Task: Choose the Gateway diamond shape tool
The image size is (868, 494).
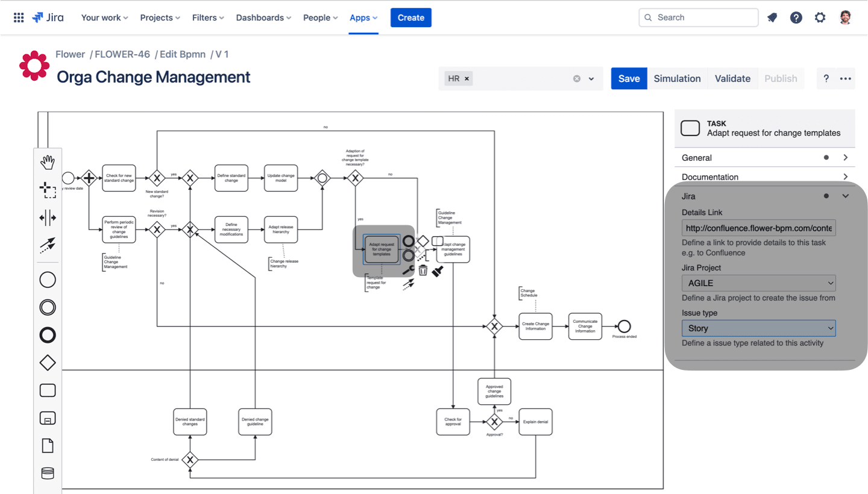Action: pyautogui.click(x=48, y=363)
